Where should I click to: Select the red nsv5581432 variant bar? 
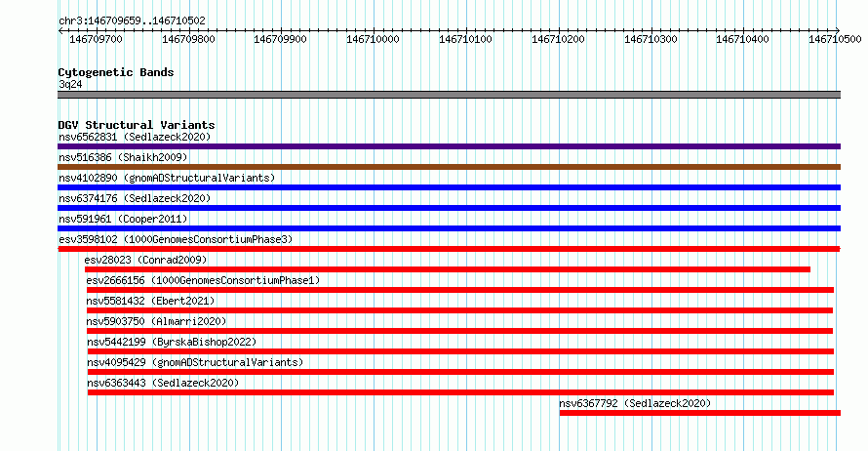459,310
